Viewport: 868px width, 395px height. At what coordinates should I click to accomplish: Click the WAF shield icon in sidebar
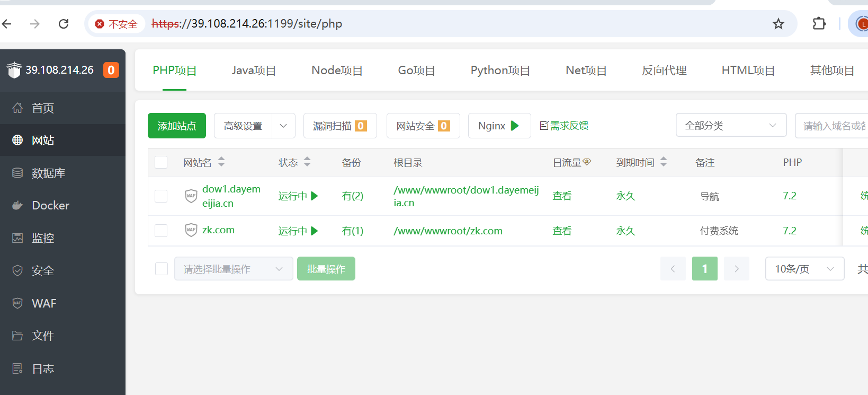click(x=17, y=303)
